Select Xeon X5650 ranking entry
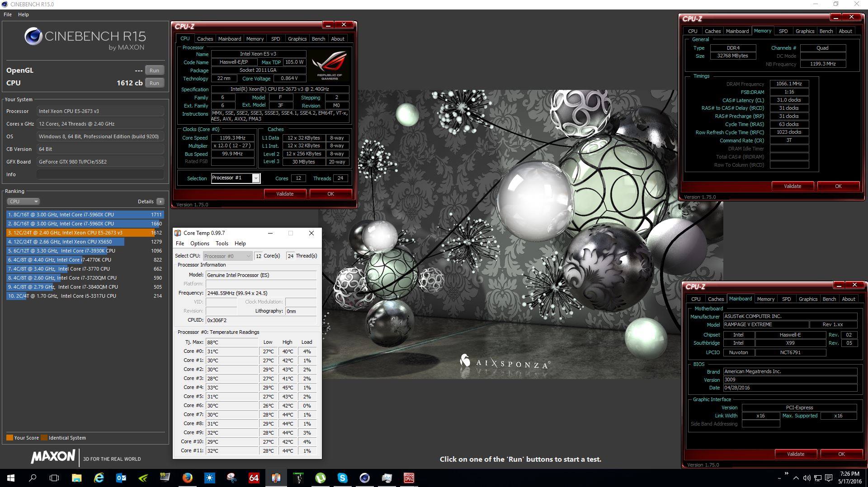 tap(85, 242)
